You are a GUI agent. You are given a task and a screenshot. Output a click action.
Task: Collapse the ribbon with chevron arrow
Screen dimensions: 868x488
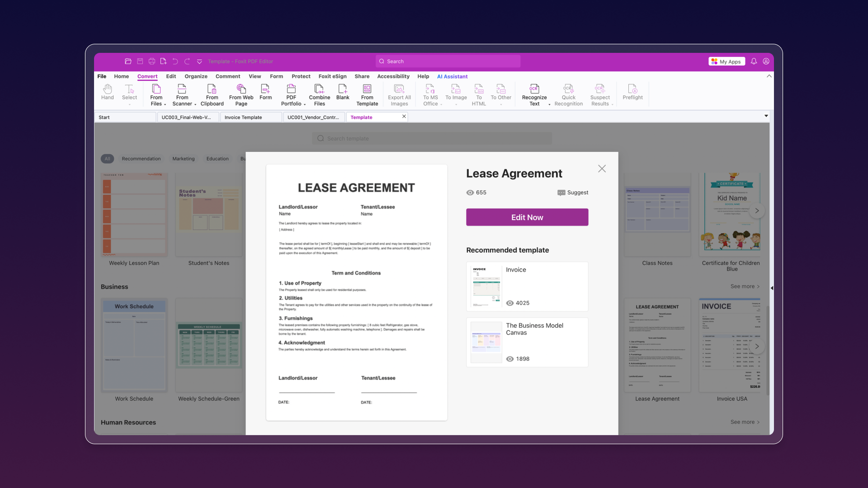tap(769, 76)
